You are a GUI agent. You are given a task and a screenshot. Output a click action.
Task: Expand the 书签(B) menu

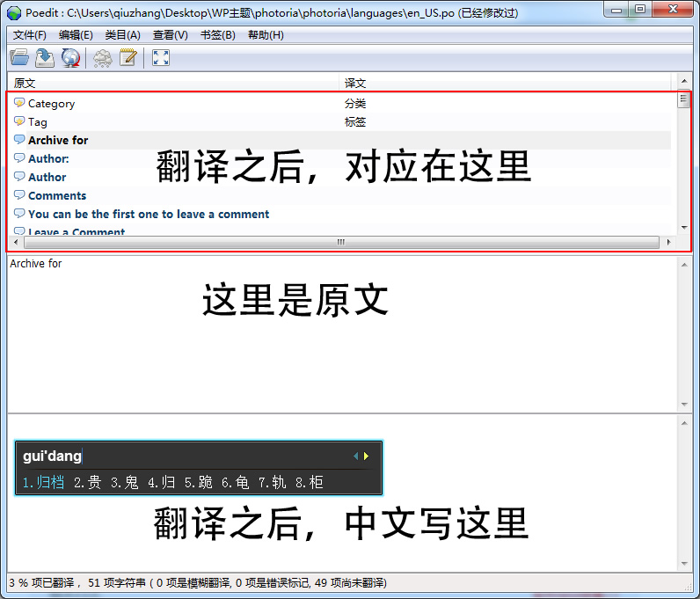217,35
